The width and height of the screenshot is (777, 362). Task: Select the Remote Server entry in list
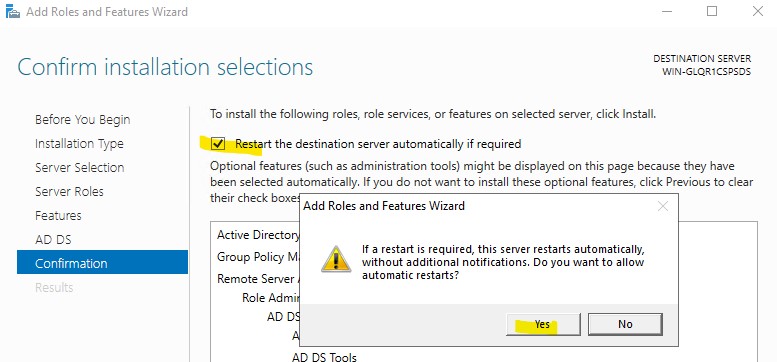[258, 279]
